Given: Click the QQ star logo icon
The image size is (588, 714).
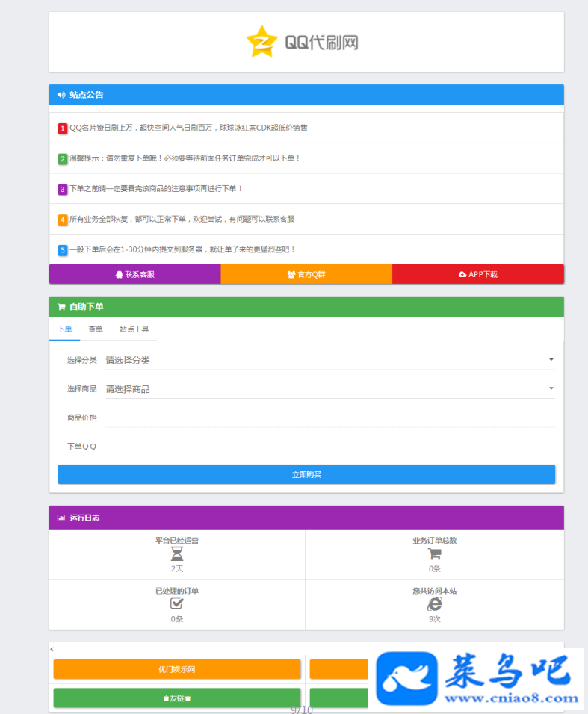Looking at the screenshot, I should pos(262,41).
